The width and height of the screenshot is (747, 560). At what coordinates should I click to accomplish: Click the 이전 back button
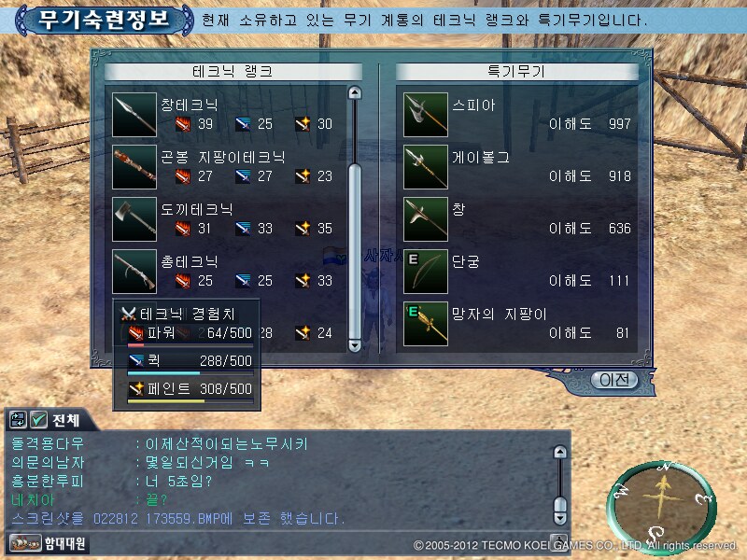point(614,380)
